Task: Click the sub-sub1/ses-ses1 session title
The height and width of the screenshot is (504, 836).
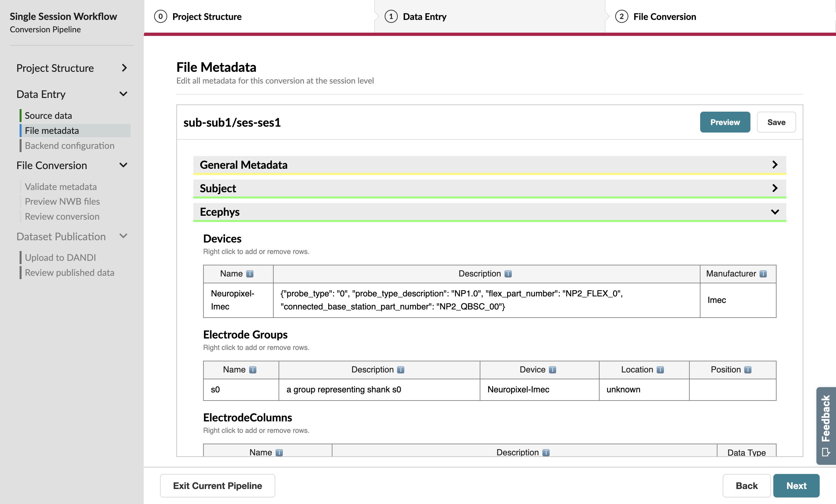Action: (x=232, y=122)
